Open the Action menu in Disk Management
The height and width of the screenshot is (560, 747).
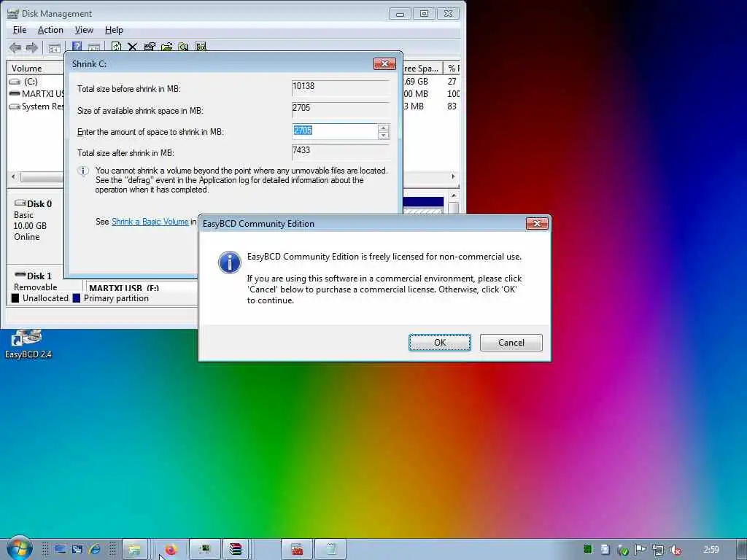tap(50, 30)
